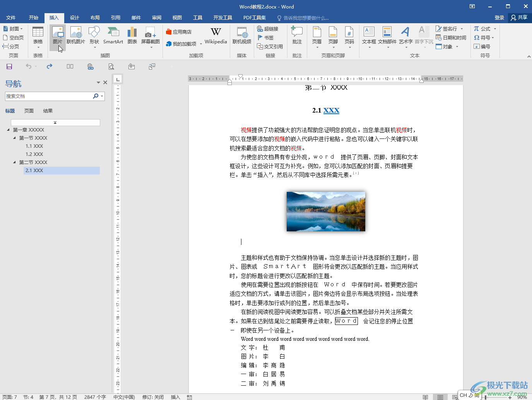Open navigation pane task options arrow
The width and height of the screenshot is (532, 400).
[98, 82]
